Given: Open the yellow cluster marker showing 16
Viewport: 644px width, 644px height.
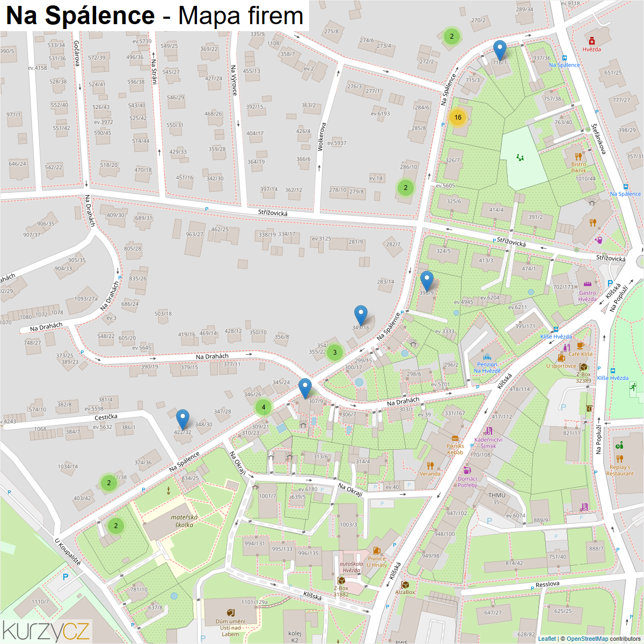Looking at the screenshot, I should tap(458, 118).
